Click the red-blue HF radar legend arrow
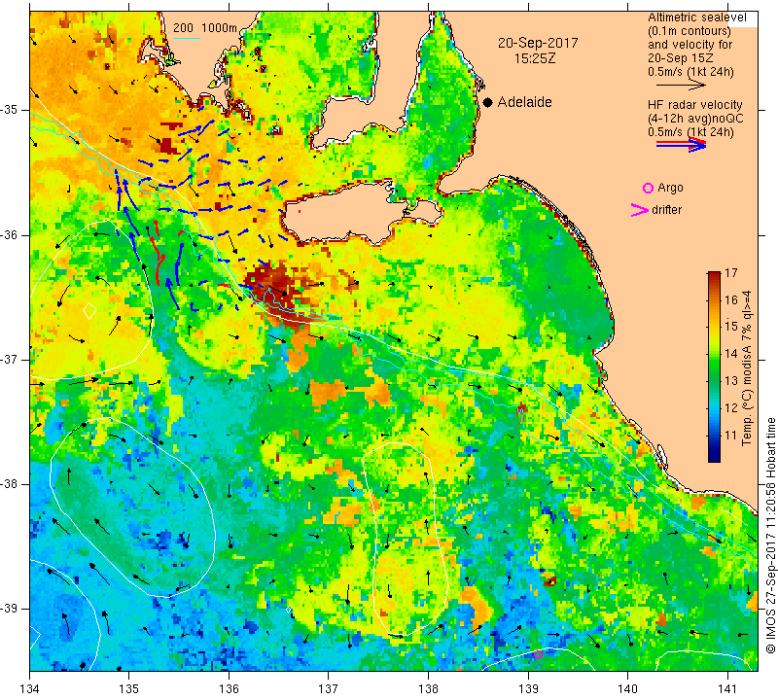 [681, 144]
